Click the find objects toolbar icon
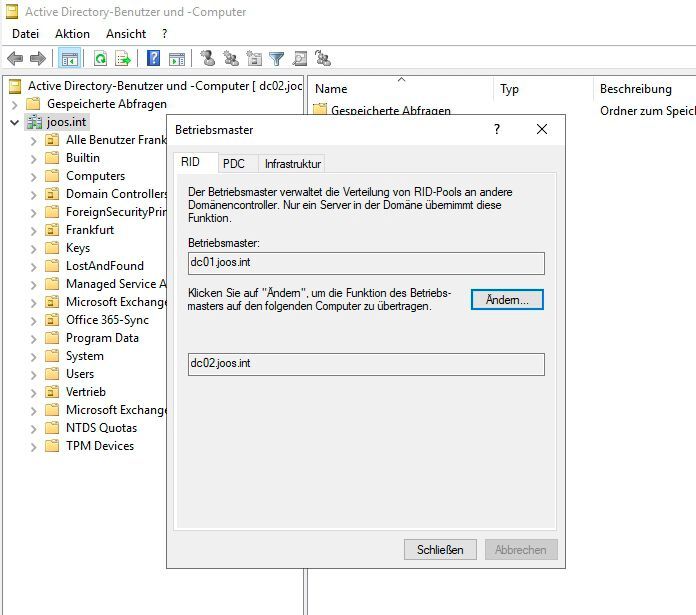 [x=300, y=58]
